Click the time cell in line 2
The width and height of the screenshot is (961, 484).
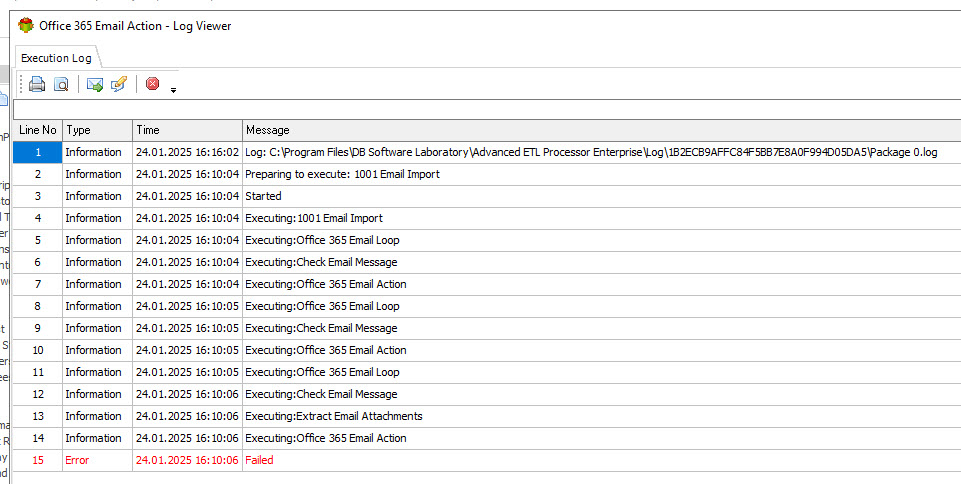pos(187,174)
